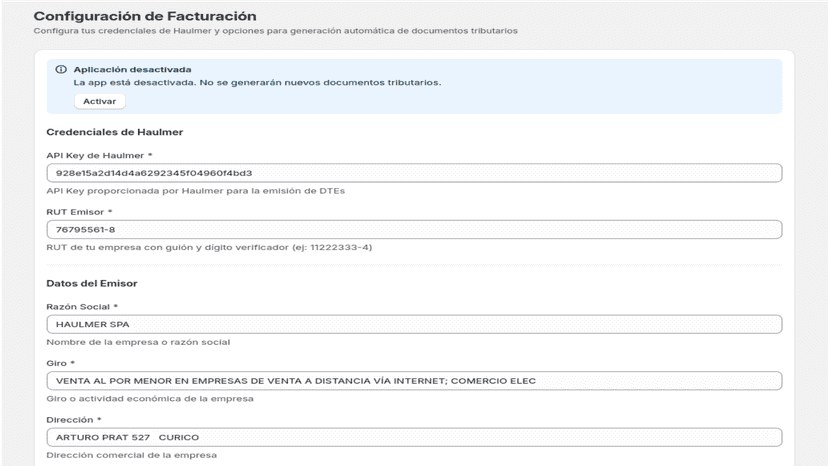This screenshot has height=466, width=828.
Task: Click the 'RUT Emisor *' label
Action: click(79, 212)
